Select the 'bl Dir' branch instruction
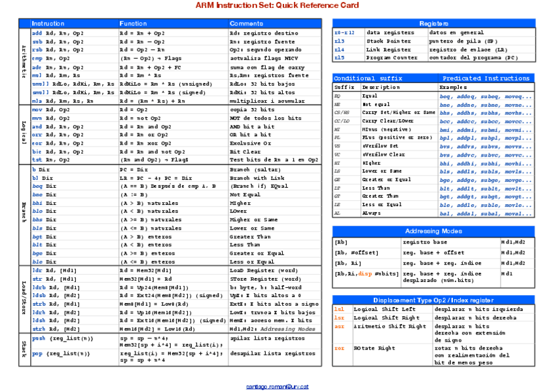The width and height of the screenshot is (555, 392). pyautogui.click(x=42, y=178)
